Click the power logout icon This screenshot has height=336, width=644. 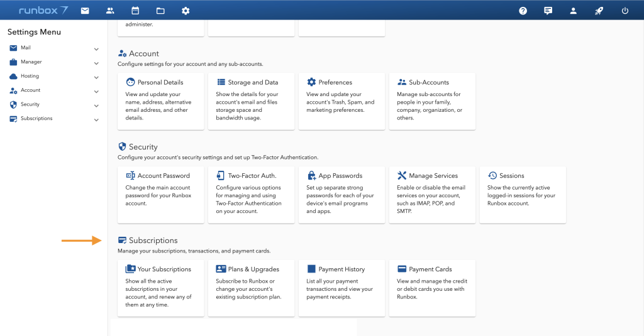click(625, 11)
